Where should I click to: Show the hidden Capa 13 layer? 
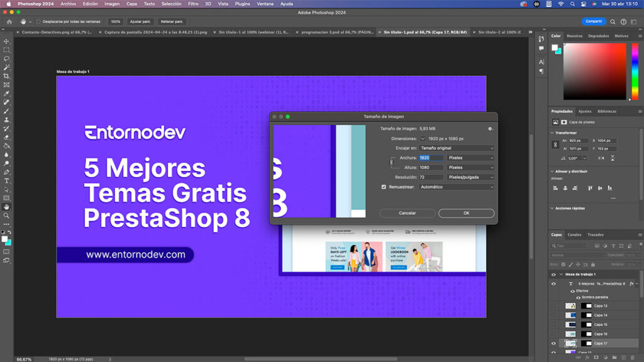553,306
